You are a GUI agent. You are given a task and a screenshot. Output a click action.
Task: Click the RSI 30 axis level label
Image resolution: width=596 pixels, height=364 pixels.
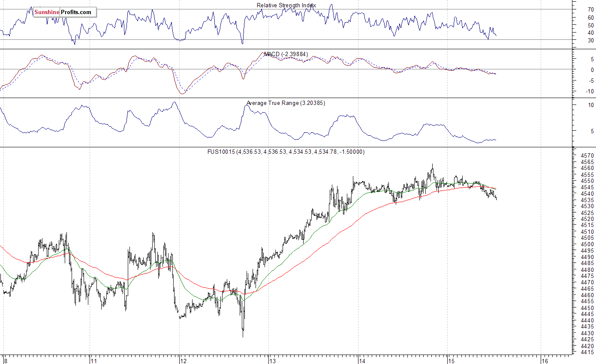591,40
